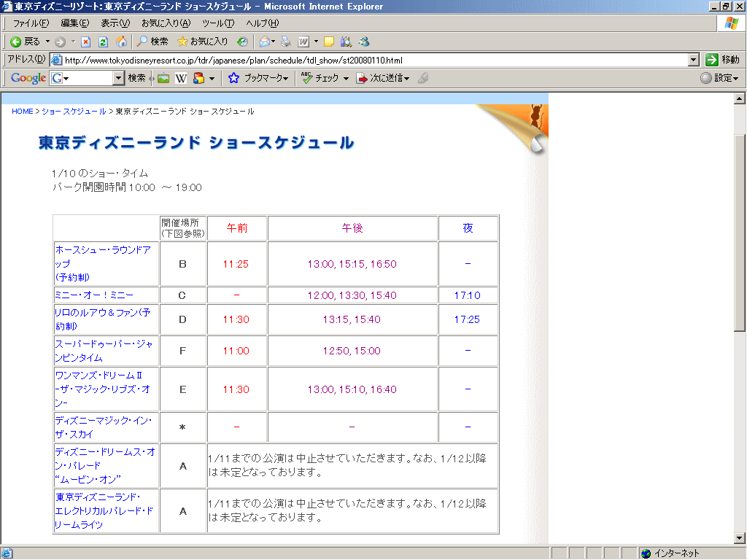Click the greyed highlighter icon
Viewport: 747px width, 560px height.
423,78
